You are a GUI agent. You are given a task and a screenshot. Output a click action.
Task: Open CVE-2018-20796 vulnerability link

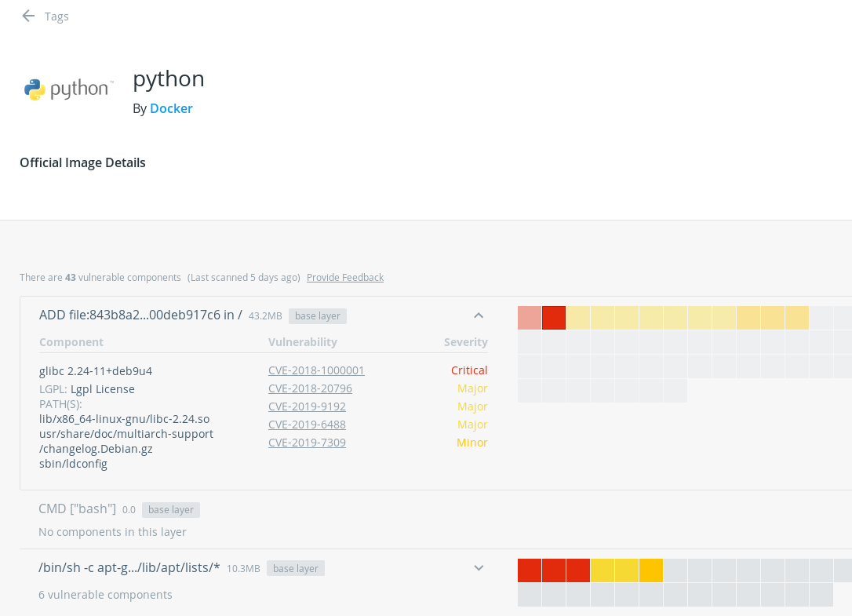[310, 388]
